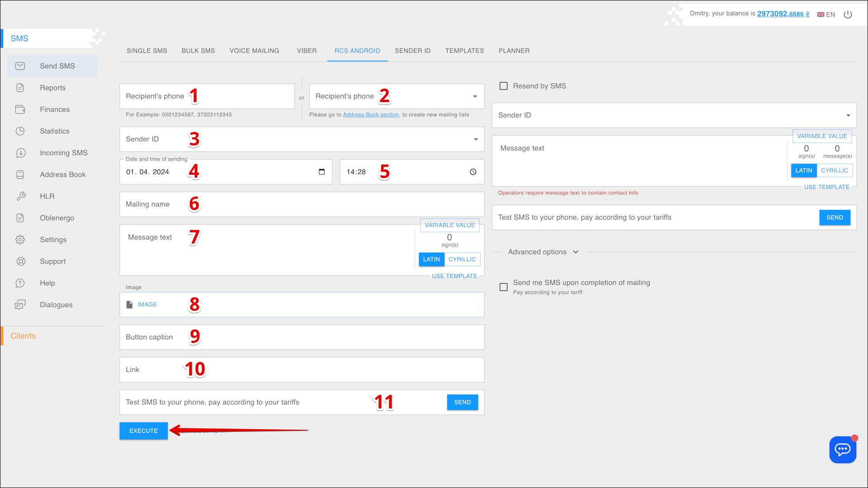Click the Execute button
Image resolution: width=868 pixels, height=488 pixels.
tap(143, 431)
